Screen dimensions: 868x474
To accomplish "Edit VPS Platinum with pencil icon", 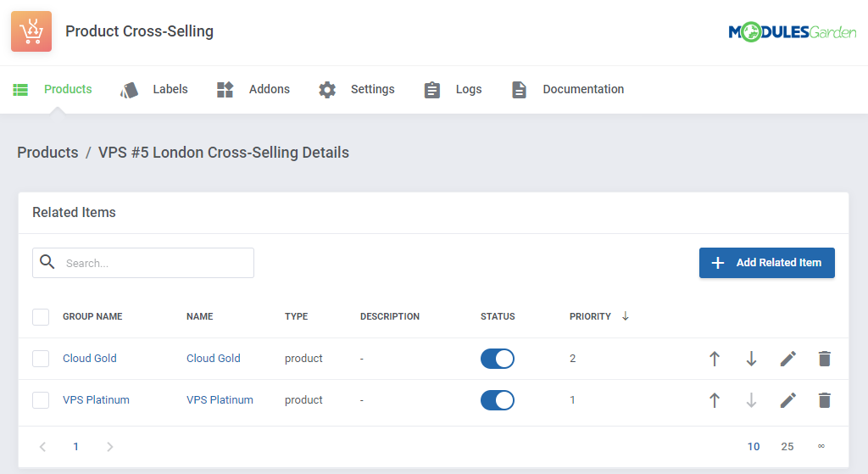I will tap(788, 400).
